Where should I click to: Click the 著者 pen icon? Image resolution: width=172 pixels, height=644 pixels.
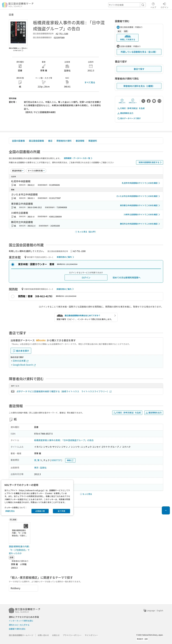(x=43, y=66)
